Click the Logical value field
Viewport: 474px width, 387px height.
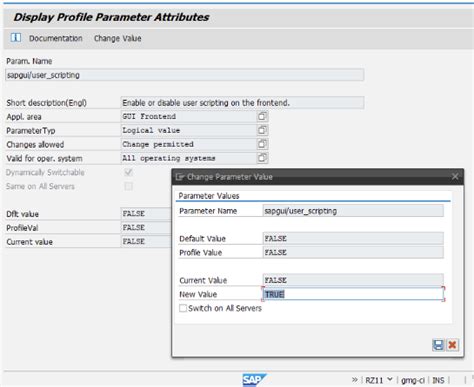coord(188,130)
